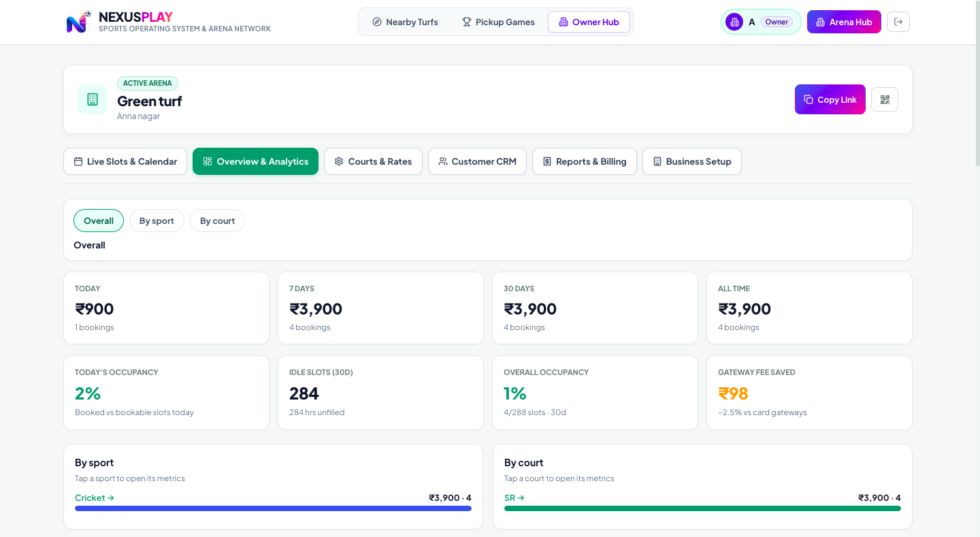Click the Arena Hub button

pos(844,22)
